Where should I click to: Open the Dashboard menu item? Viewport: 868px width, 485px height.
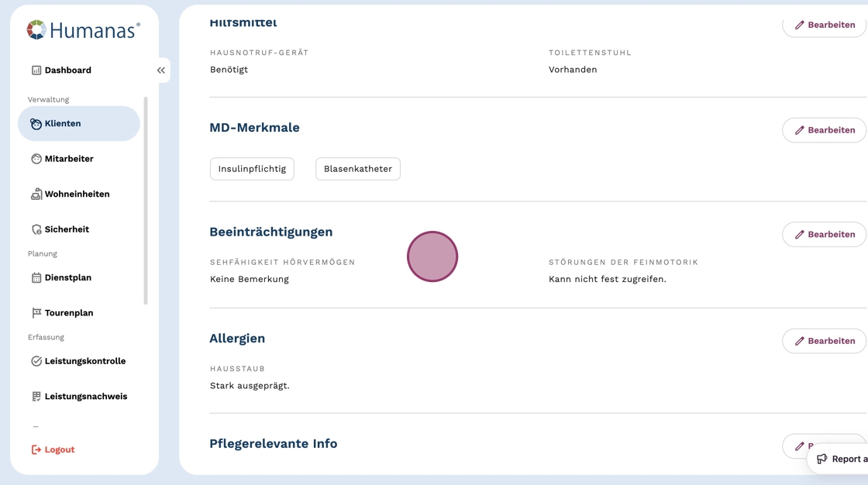coord(67,71)
